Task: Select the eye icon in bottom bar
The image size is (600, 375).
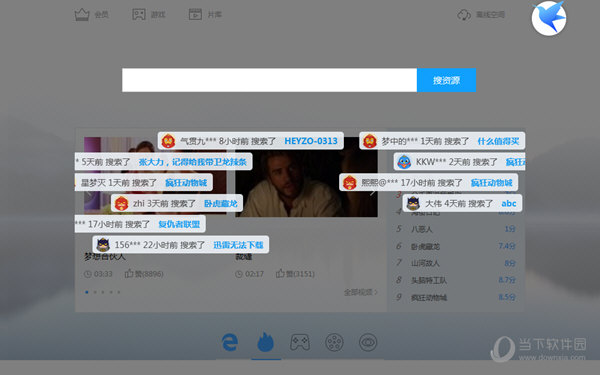Action: 368,342
